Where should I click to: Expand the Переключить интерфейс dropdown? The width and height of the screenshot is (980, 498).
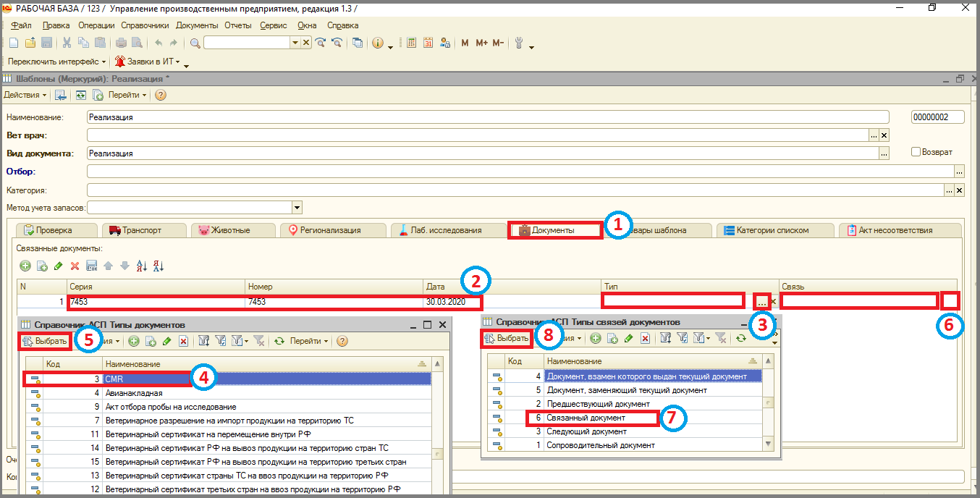tap(56, 62)
